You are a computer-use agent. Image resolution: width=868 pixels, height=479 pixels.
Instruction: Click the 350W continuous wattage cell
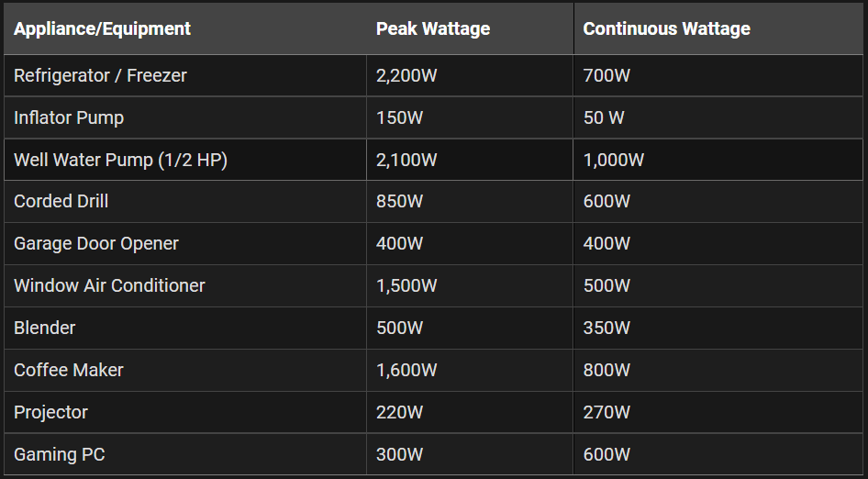(718, 328)
